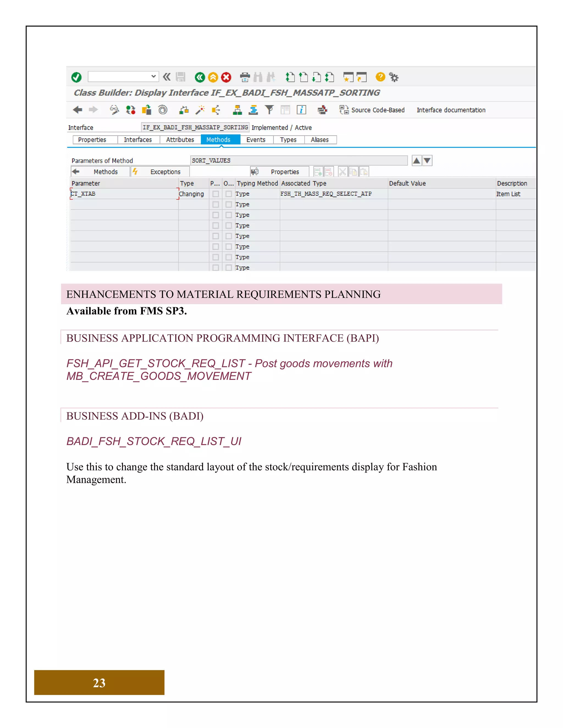Toggle Pass by Value checkbox for CT_XTAB
The image size is (563, 728).
[x=216, y=194]
